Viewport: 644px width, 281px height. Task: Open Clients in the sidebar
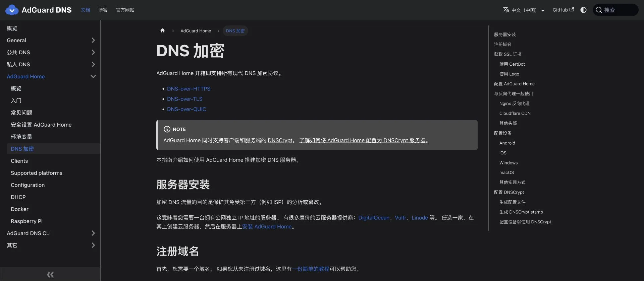(19, 161)
